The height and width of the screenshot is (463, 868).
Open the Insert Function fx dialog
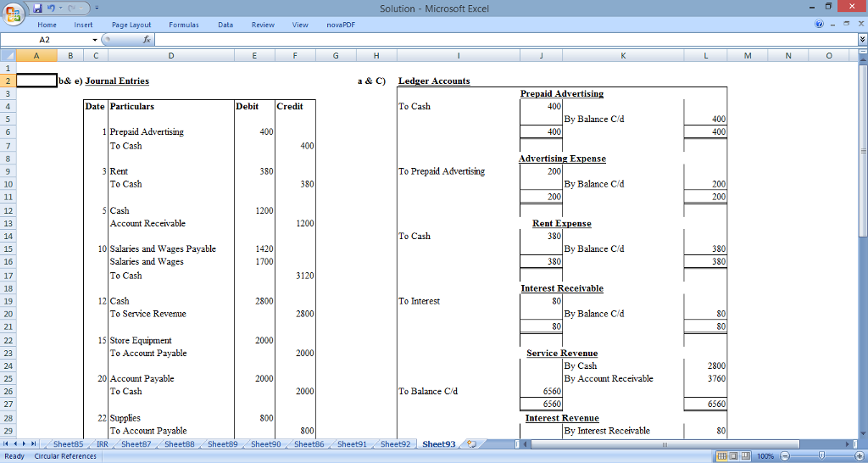pos(147,40)
